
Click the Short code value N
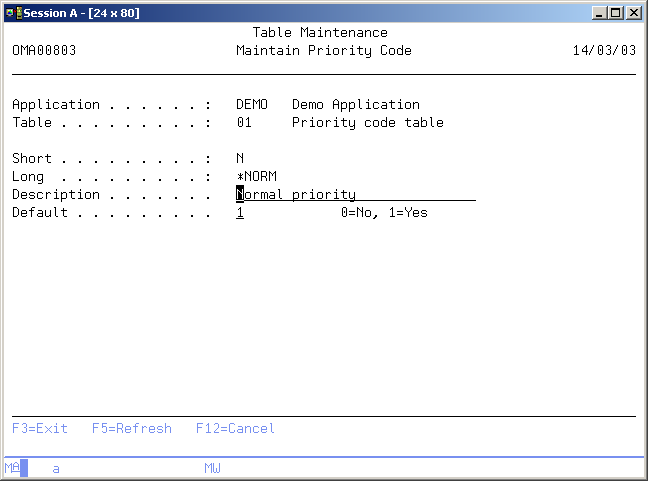(240, 159)
